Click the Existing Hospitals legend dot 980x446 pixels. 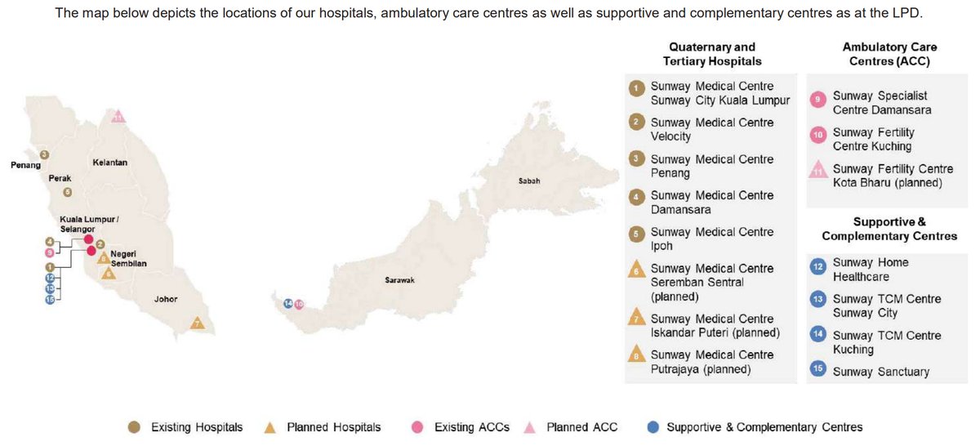point(135,427)
